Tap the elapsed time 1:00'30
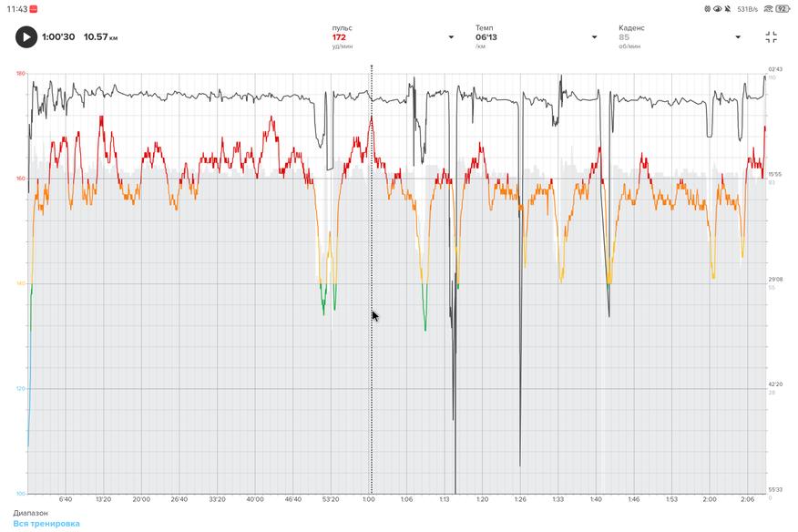The height and width of the screenshot is (532, 798). (58, 37)
